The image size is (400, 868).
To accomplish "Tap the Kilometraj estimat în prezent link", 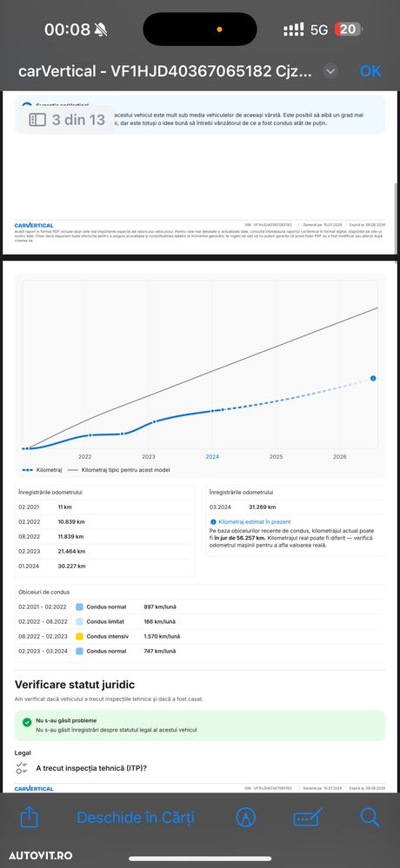I will pos(255,522).
